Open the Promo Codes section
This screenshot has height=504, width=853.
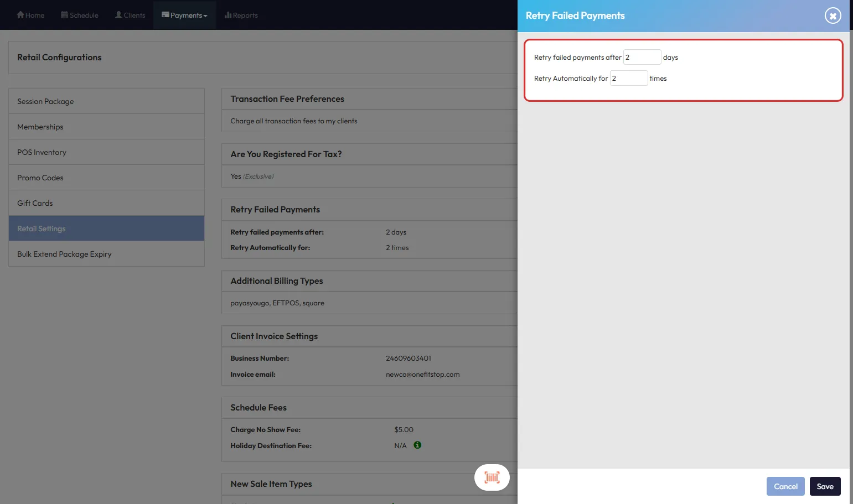[40, 178]
